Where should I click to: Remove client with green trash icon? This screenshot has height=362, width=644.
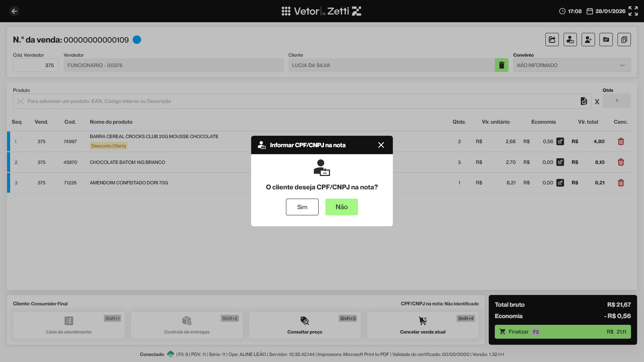coord(501,65)
